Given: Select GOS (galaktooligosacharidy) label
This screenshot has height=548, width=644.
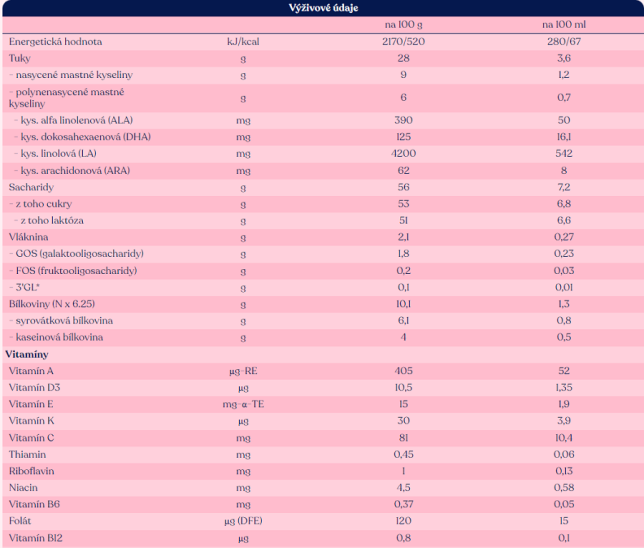Looking at the screenshot, I should 75,254.
